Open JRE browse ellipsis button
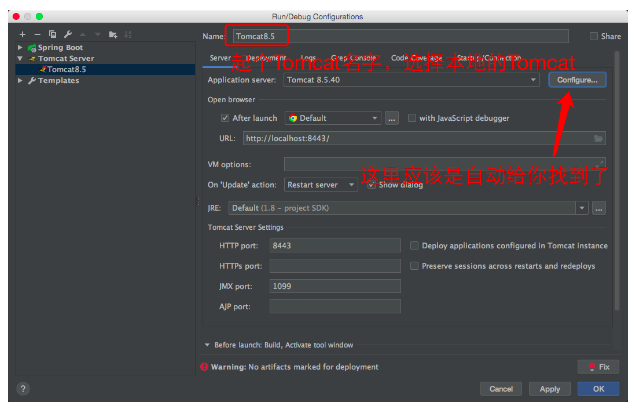This screenshot has height=406, width=634. (599, 208)
